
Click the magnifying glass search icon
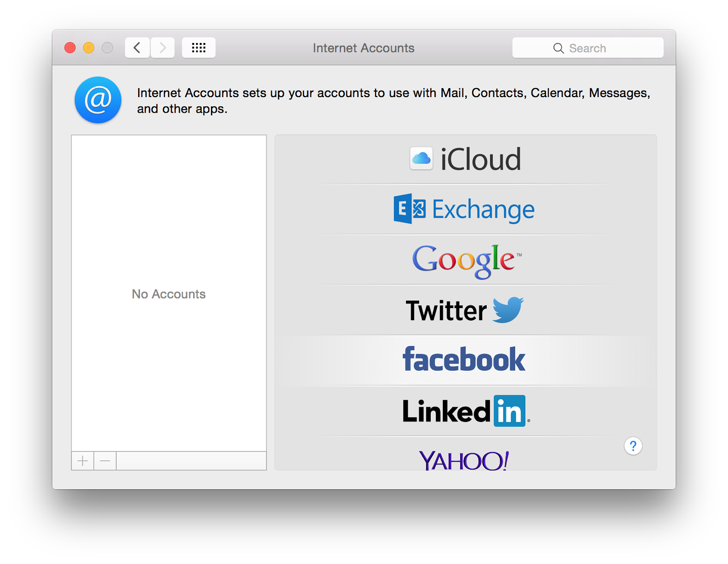(559, 48)
